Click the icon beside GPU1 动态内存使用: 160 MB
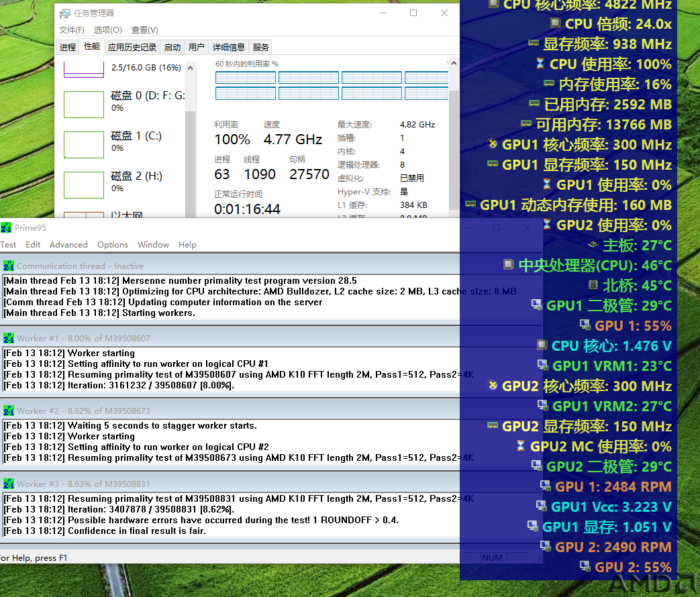The width and height of the screenshot is (700, 597). click(470, 204)
